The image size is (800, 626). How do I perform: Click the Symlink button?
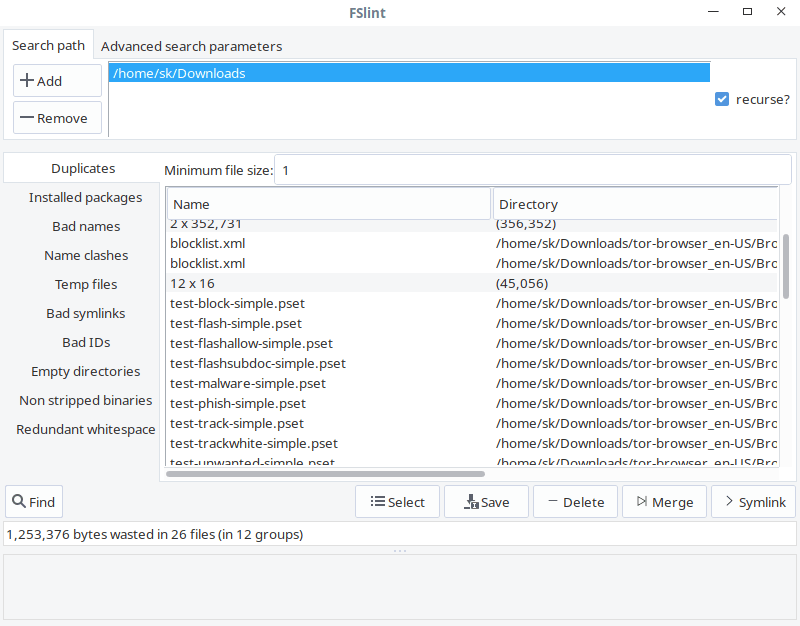[753, 502]
